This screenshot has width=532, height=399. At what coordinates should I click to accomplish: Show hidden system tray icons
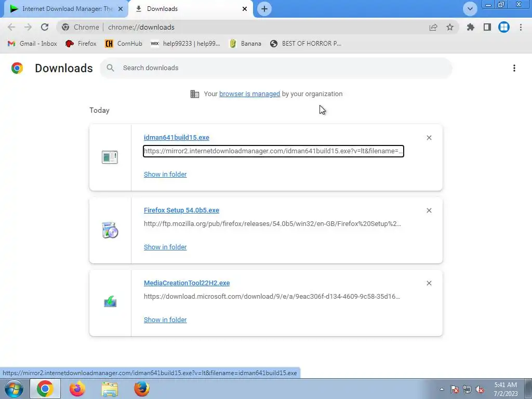442,389
